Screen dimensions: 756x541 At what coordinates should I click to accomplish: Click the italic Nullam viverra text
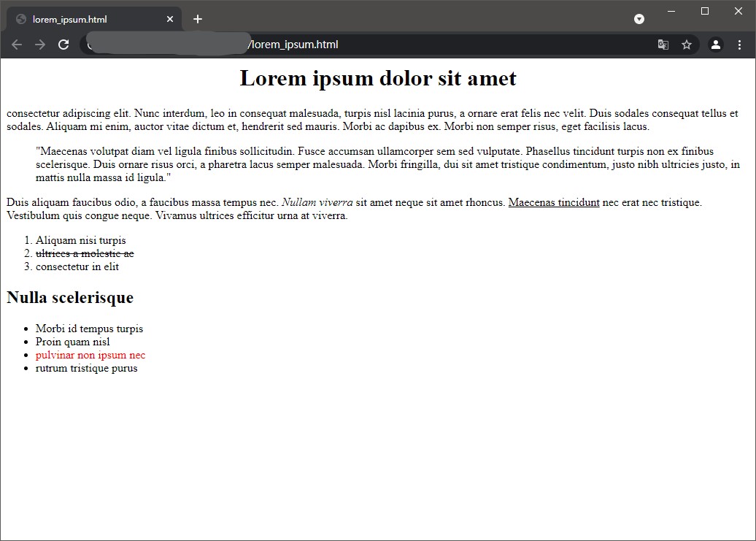317,202
